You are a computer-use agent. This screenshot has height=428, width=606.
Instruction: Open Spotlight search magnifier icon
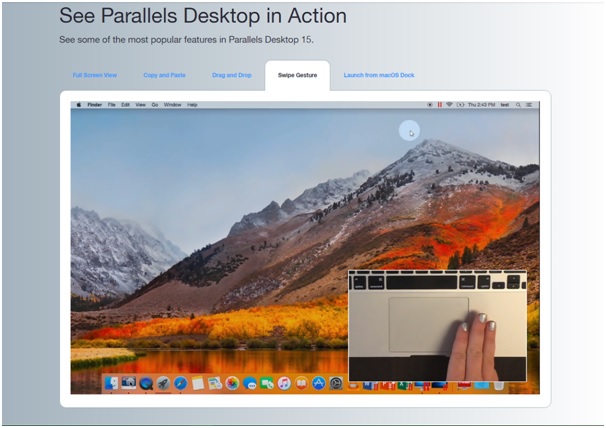[518, 105]
